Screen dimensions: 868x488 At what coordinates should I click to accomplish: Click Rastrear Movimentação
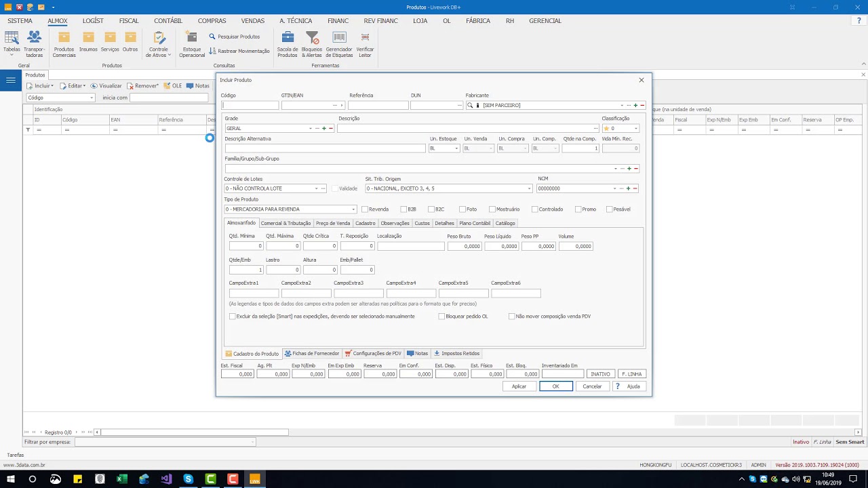pyautogui.click(x=239, y=51)
